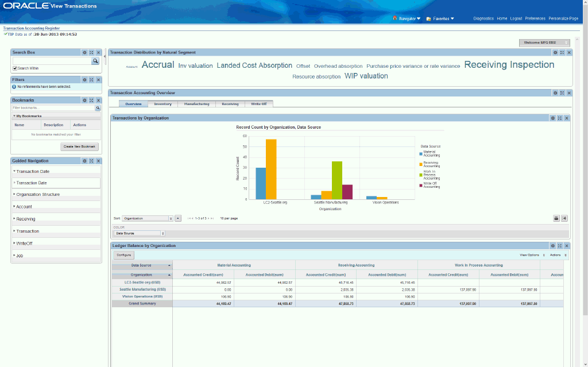Click Work In Process Accounting legend swatch
The image size is (588, 367).
(x=421, y=175)
